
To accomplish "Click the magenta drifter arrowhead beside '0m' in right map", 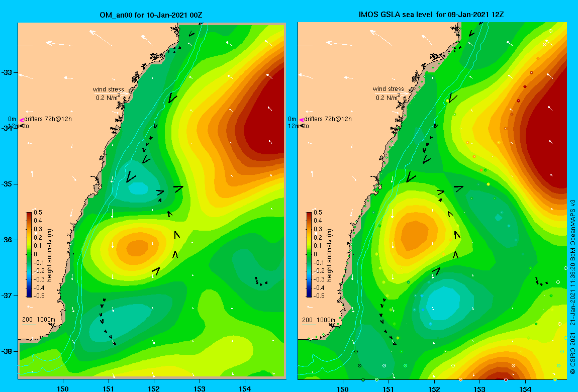I will pos(302,120).
